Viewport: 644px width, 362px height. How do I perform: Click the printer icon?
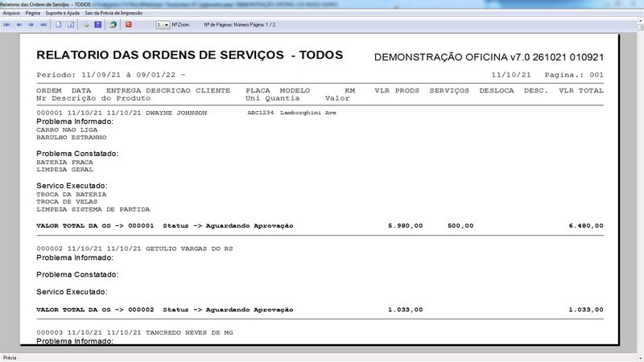[86, 25]
